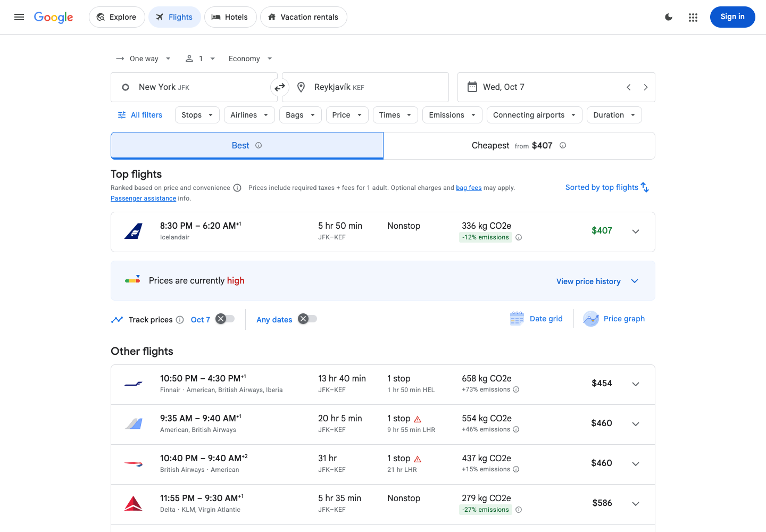Open the One way trip type dropdown

[x=144, y=59]
